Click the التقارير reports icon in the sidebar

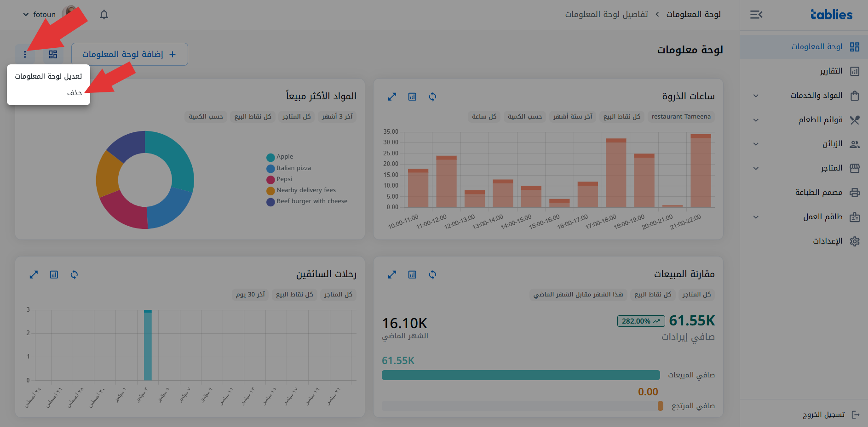[855, 71]
